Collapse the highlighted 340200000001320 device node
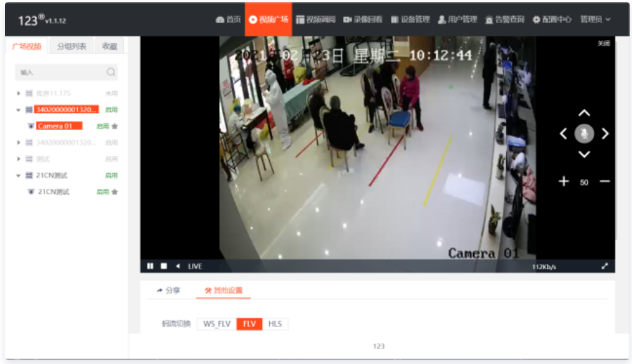The width and height of the screenshot is (632, 364). pos(18,110)
